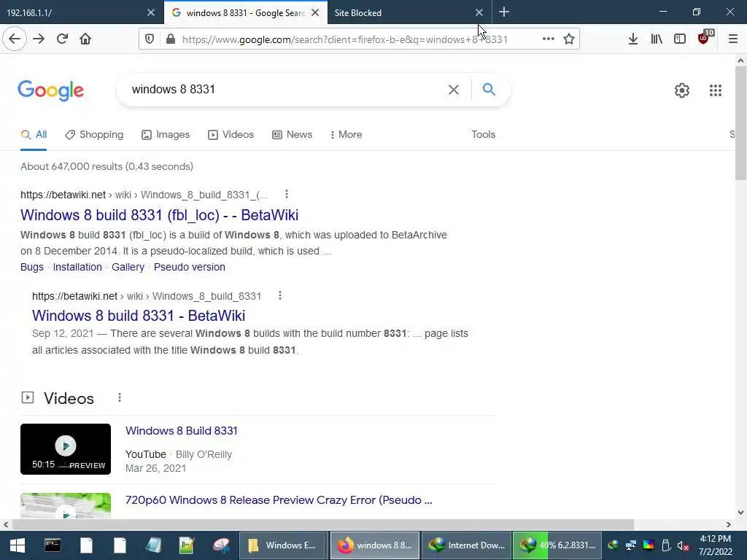Submit search with the magnifier icon
The height and width of the screenshot is (560, 747).
489,89
